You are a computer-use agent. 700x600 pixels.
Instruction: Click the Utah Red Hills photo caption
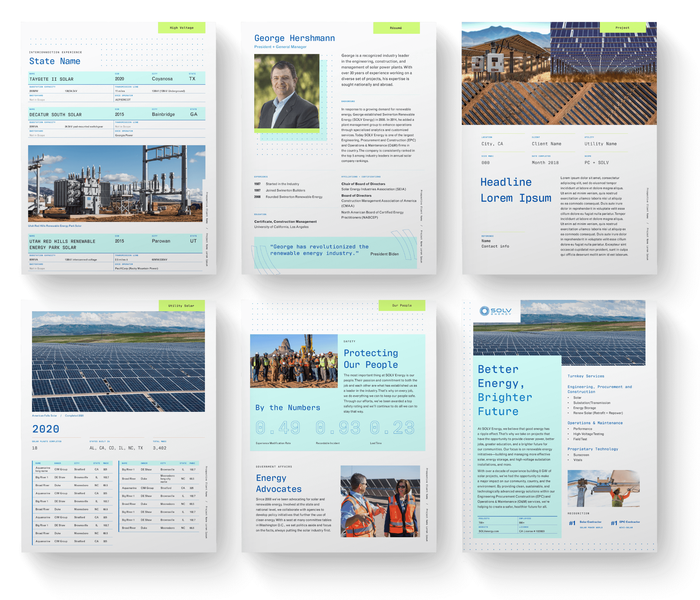point(55,226)
